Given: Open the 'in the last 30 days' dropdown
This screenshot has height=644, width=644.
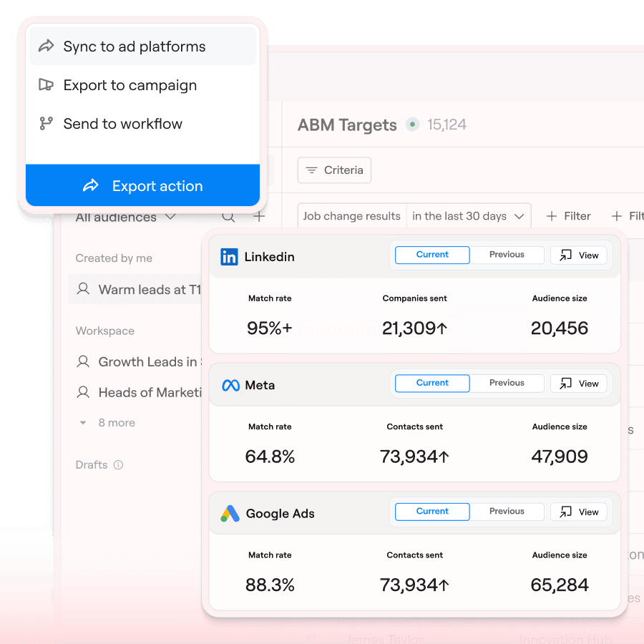Looking at the screenshot, I should (468, 216).
